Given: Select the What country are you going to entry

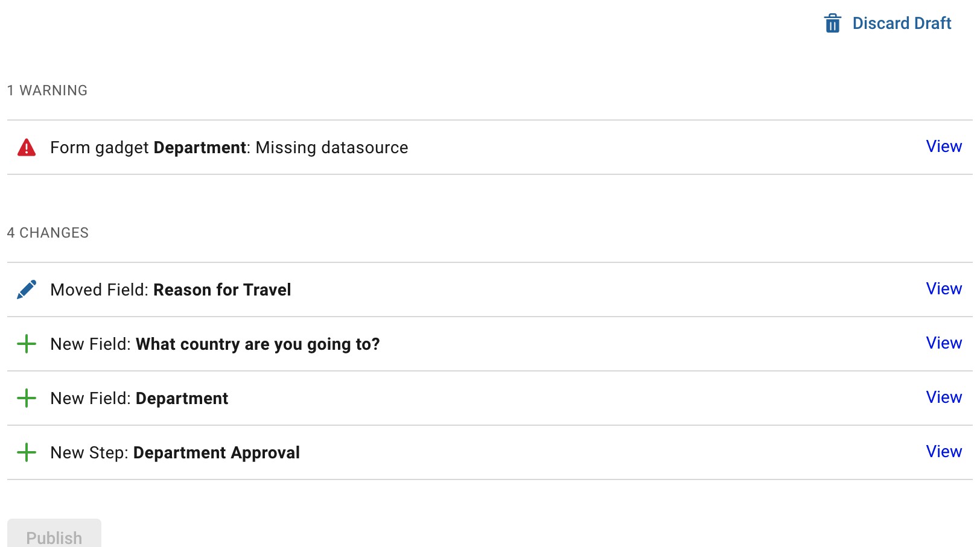Looking at the screenshot, I should 215,344.
